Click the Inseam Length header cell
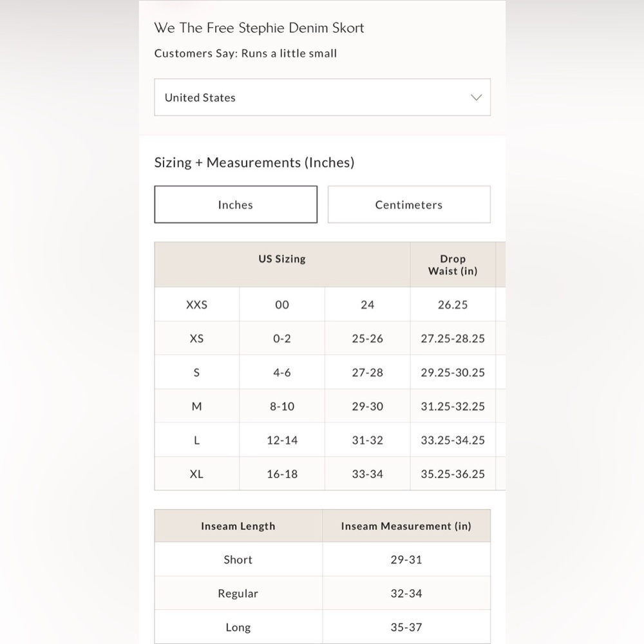644x644 pixels. coord(238,526)
